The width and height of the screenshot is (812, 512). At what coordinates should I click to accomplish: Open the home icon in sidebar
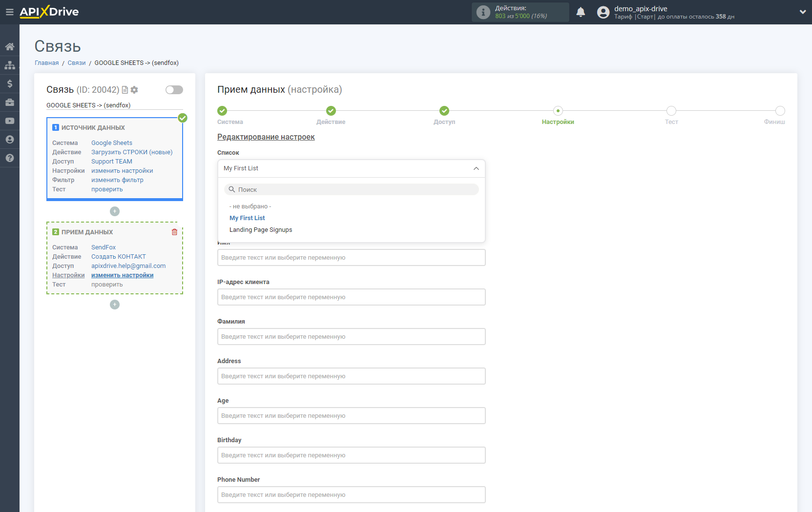click(10, 47)
